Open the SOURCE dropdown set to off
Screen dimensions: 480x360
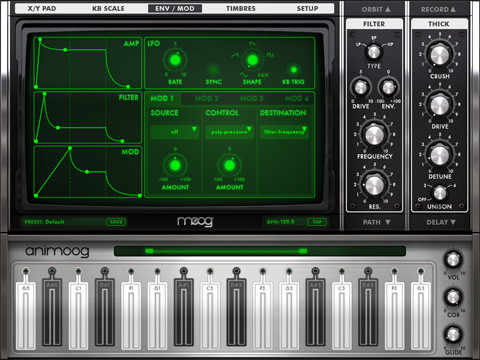point(175,132)
